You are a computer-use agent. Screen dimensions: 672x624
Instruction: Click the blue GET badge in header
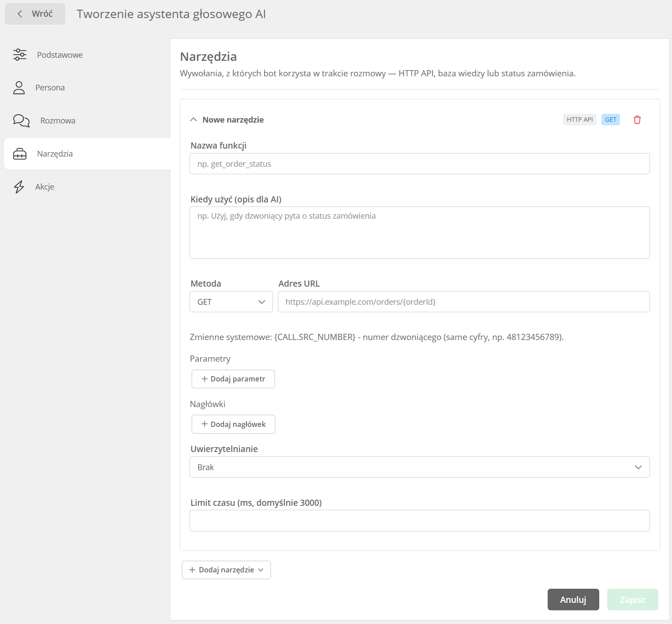point(611,120)
